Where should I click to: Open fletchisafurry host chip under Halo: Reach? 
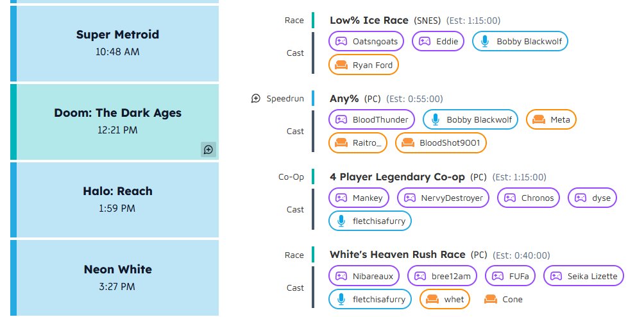pos(370,221)
